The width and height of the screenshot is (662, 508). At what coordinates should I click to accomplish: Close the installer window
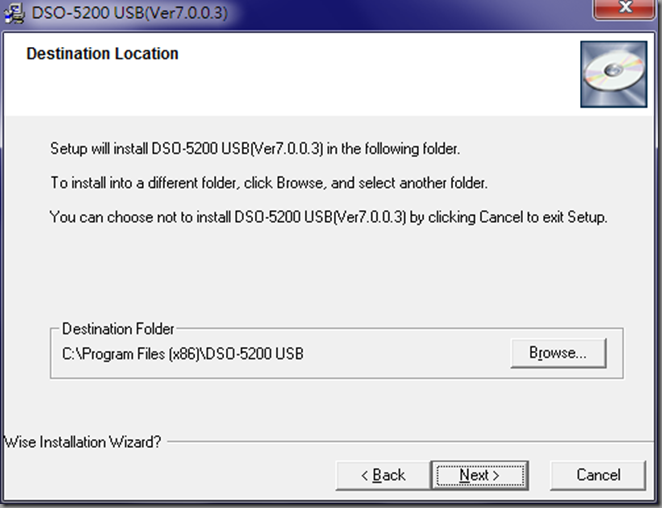[x=624, y=8]
